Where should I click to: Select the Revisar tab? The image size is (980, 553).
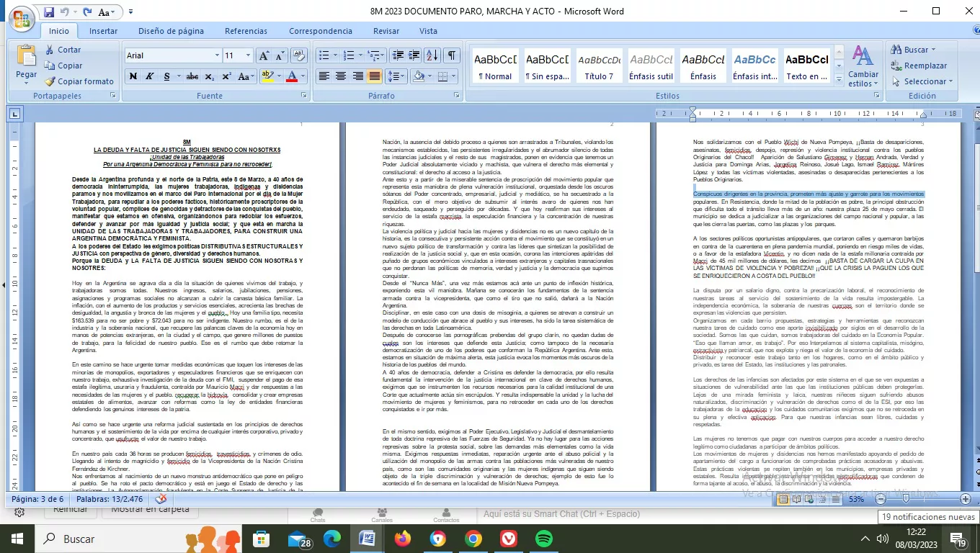click(x=386, y=31)
